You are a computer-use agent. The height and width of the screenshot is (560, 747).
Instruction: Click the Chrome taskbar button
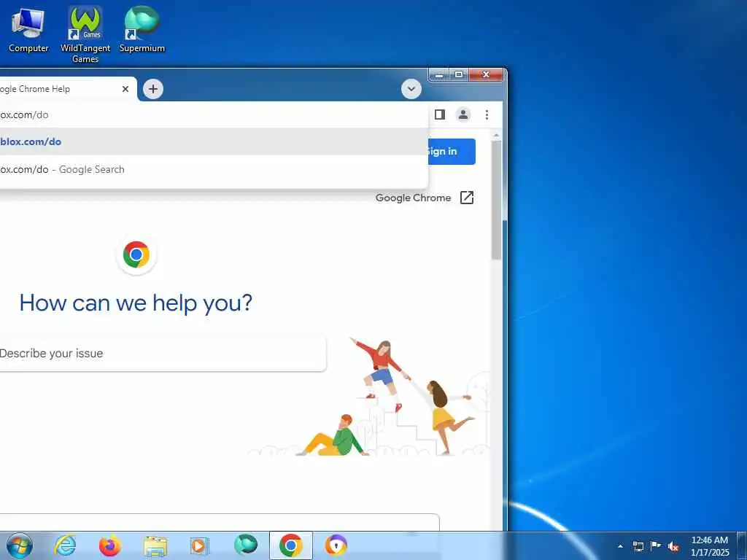(x=291, y=545)
